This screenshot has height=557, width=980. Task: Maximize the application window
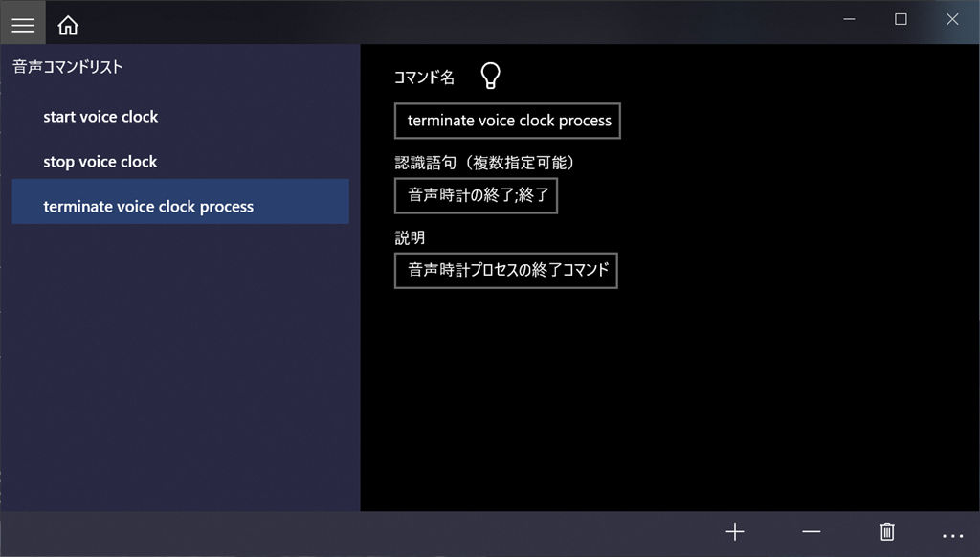pos(901,19)
